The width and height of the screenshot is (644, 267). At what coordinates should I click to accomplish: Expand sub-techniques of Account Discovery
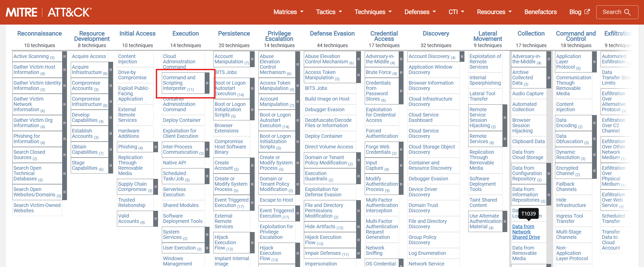point(462,56)
